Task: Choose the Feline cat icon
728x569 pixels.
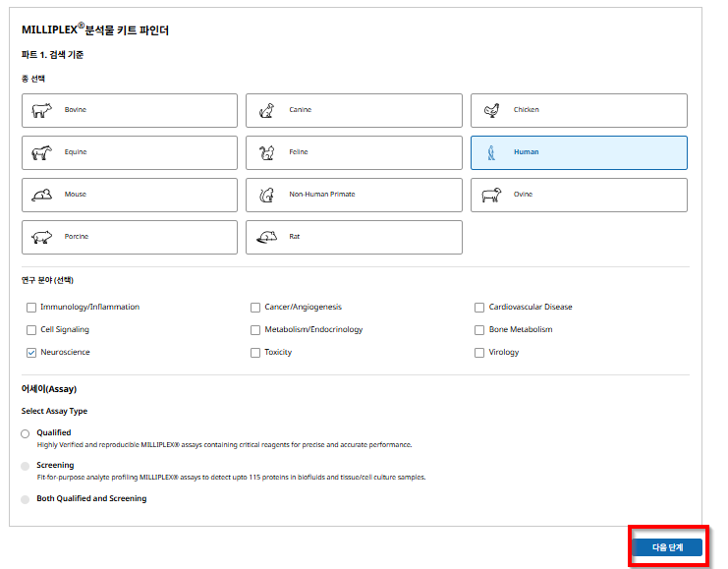Action: pyautogui.click(x=266, y=152)
